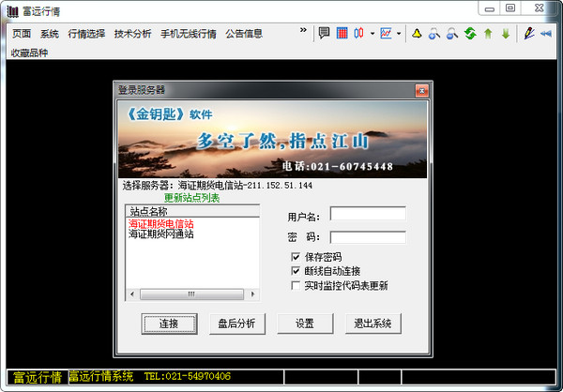Image resolution: width=563 pixels, height=392 pixels.
Task: Open the red grid quote table icon
Action: tap(342, 34)
